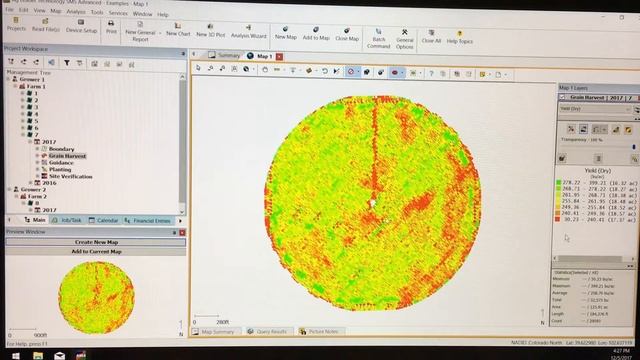Click the Add to Current Map button
640x360 pixels.
point(96,251)
